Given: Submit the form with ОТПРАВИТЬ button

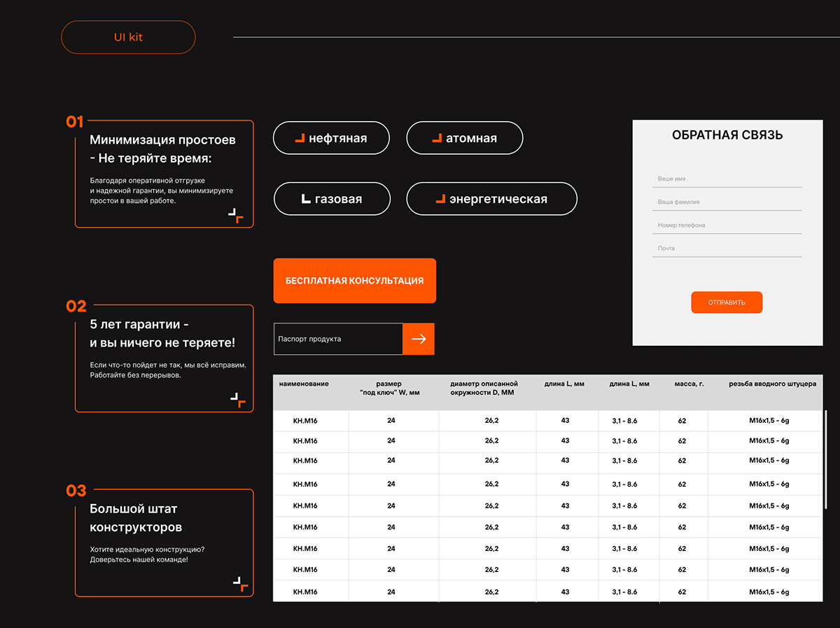Looking at the screenshot, I should coord(727,302).
